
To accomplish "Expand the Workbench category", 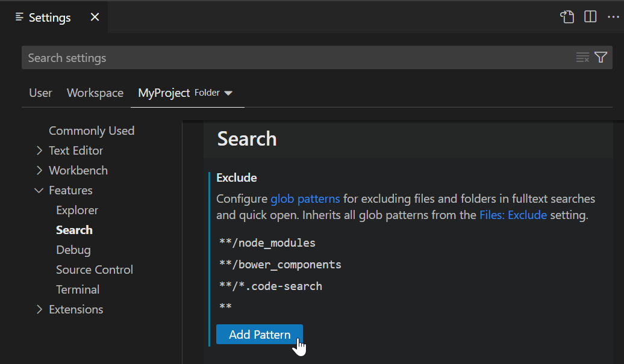I will (39, 170).
